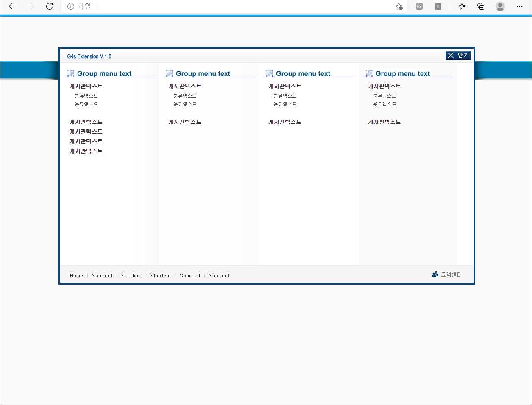Select third column's Group menu text heading
This screenshot has width=532, height=405.
[x=303, y=74]
